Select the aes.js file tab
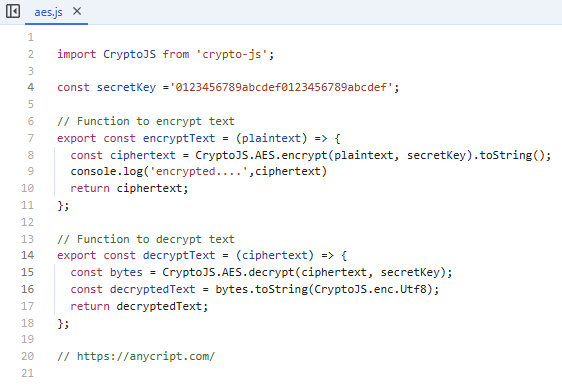The height and width of the screenshot is (390, 562). click(48, 12)
